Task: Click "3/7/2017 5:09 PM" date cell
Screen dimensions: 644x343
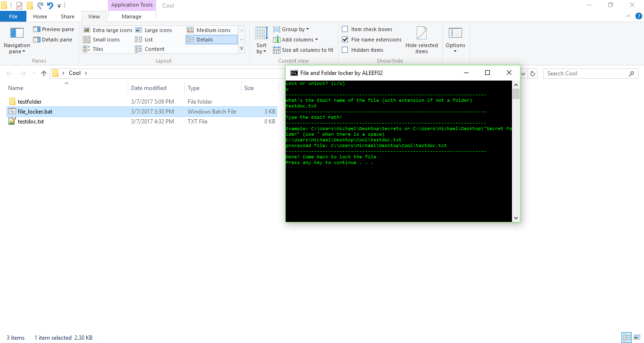Action: (152, 102)
